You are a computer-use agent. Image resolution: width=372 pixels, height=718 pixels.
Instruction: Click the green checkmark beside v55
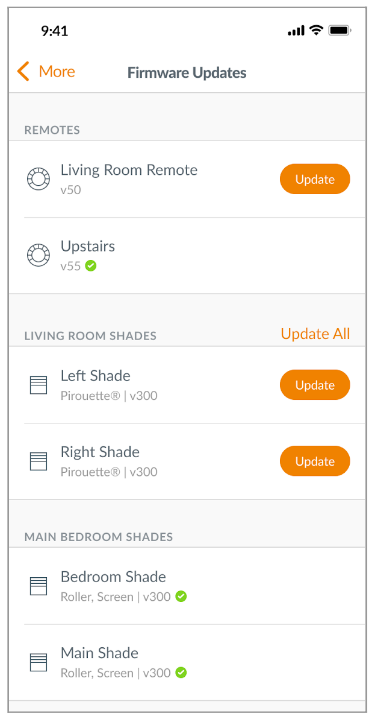(x=91, y=266)
